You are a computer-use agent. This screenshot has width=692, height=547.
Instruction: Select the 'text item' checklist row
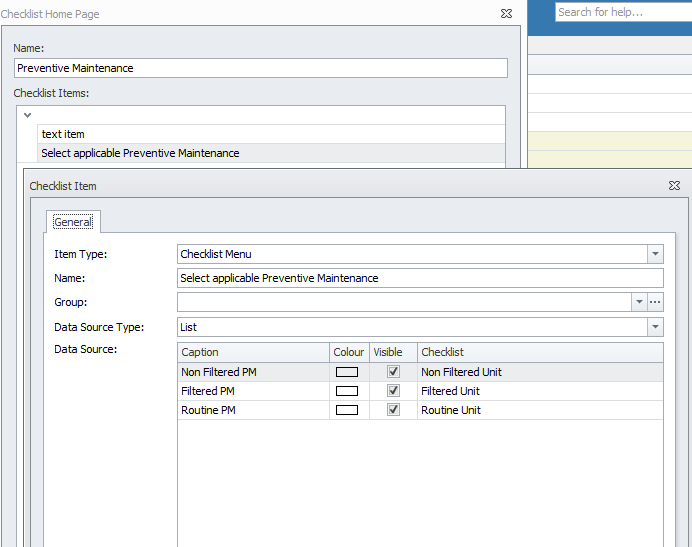pos(271,134)
